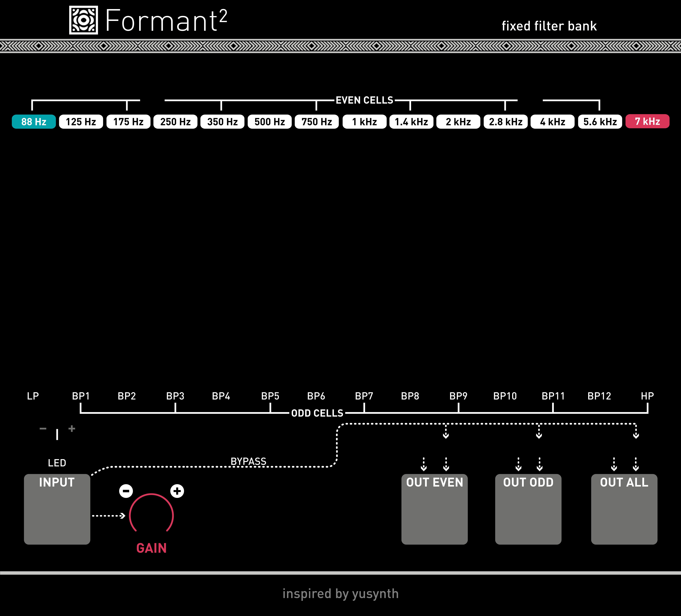Select the 88 Hz band label

(x=34, y=122)
